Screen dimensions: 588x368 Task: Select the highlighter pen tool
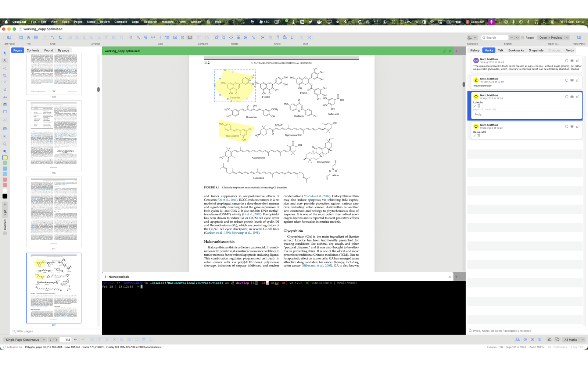click(x=5, y=68)
